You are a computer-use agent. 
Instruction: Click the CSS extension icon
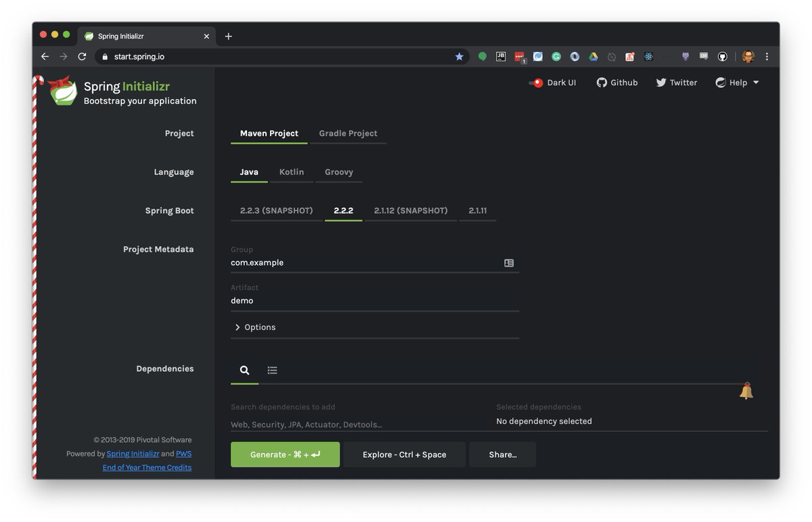coord(704,57)
